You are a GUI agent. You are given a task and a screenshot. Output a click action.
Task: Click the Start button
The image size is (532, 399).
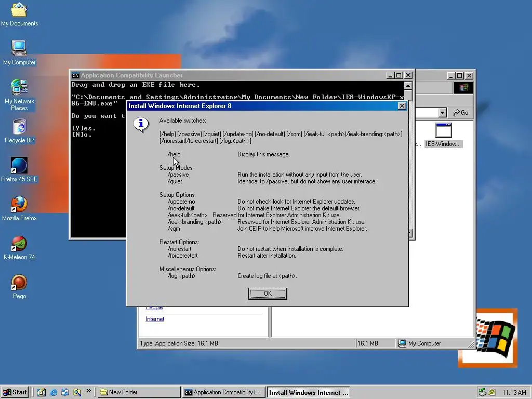pyautogui.click(x=15, y=392)
